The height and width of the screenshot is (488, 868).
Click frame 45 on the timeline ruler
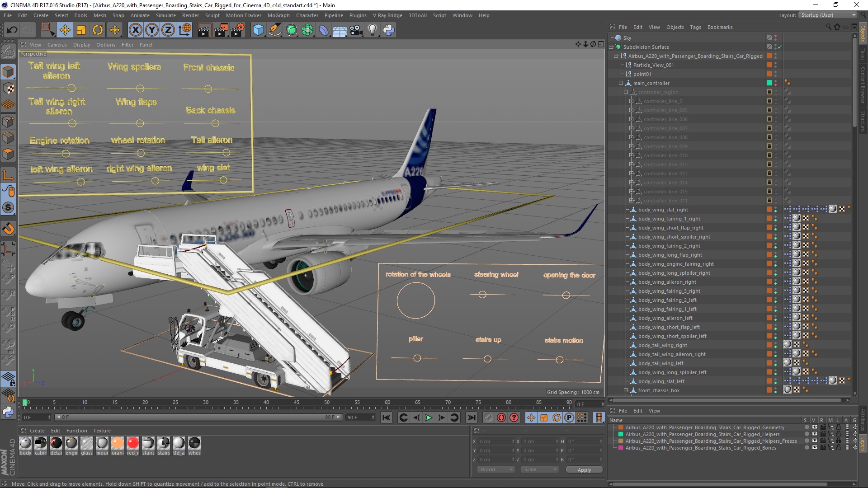click(297, 403)
